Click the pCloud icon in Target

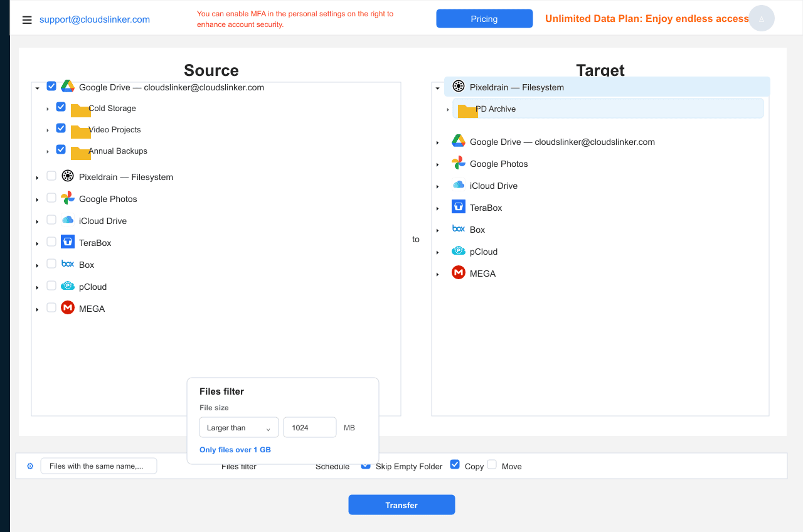click(x=459, y=251)
